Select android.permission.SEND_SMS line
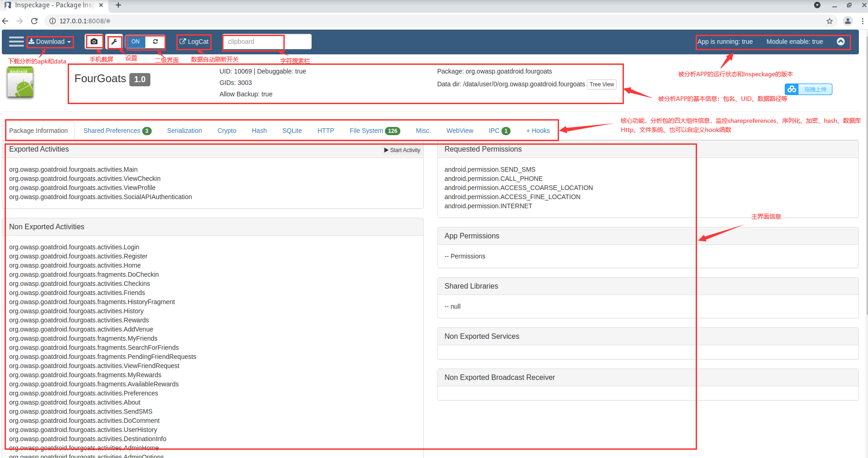 pyautogui.click(x=490, y=169)
